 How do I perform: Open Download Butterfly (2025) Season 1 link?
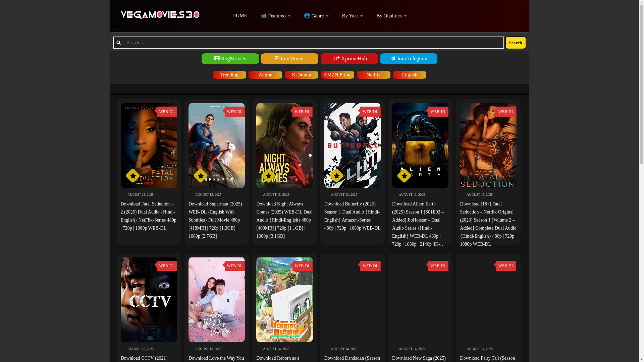point(353,216)
